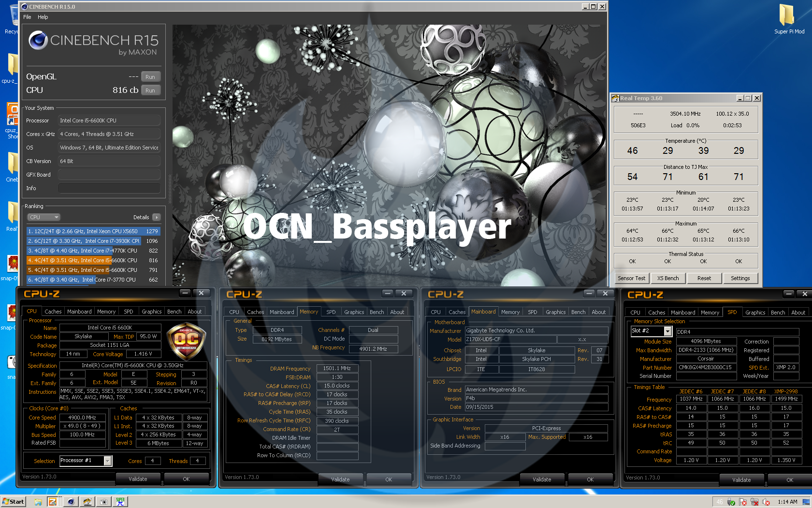Click the GFX Board field in Cinebench
The width and height of the screenshot is (812, 508).
coord(109,175)
